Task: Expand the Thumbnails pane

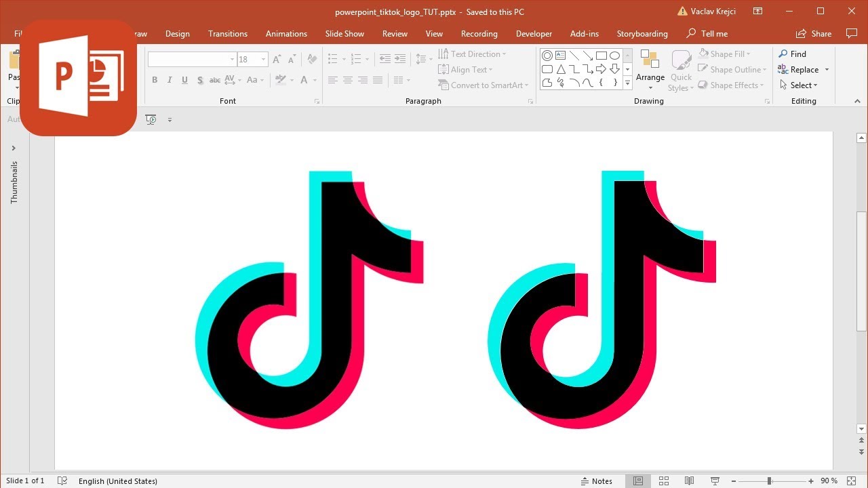Action: [14, 148]
